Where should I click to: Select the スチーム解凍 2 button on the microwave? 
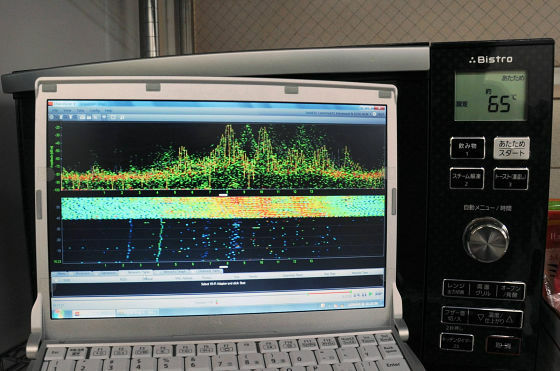coord(467,178)
